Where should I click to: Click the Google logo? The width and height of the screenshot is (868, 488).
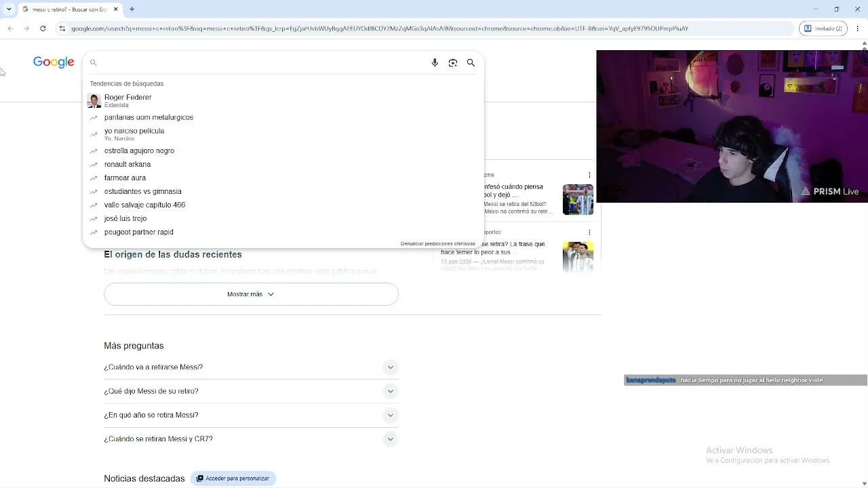point(54,62)
